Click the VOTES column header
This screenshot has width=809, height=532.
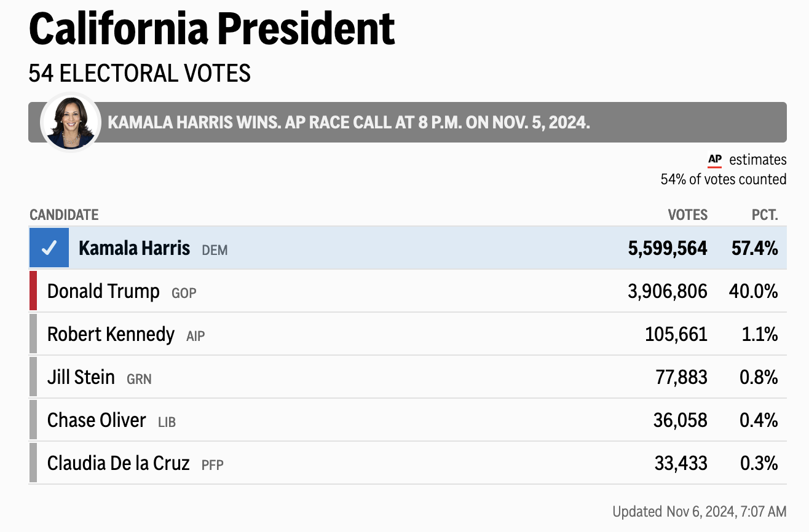point(687,215)
